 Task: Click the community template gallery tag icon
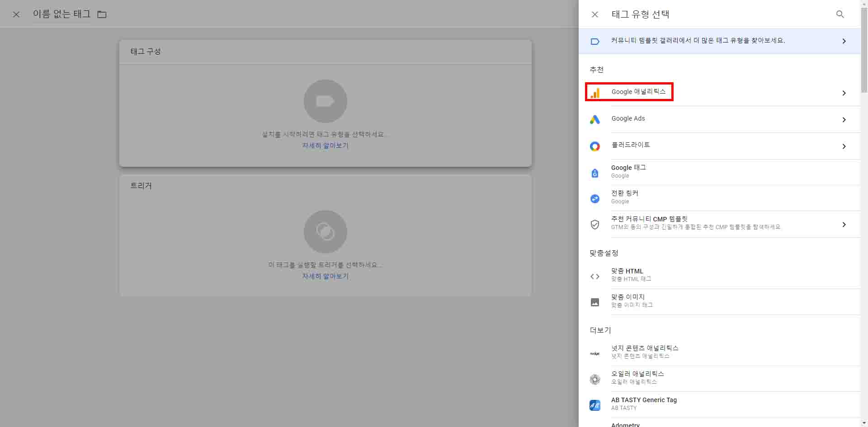[595, 41]
